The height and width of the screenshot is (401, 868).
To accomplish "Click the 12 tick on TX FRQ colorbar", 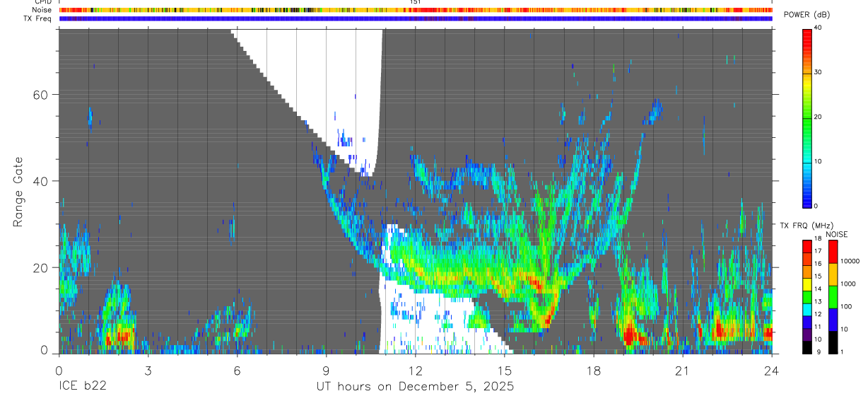I will [819, 314].
